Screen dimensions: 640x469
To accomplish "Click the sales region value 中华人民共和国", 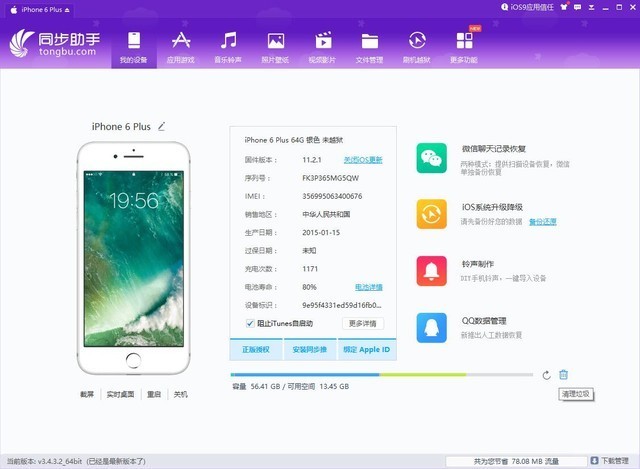I will pyautogui.click(x=326, y=214).
